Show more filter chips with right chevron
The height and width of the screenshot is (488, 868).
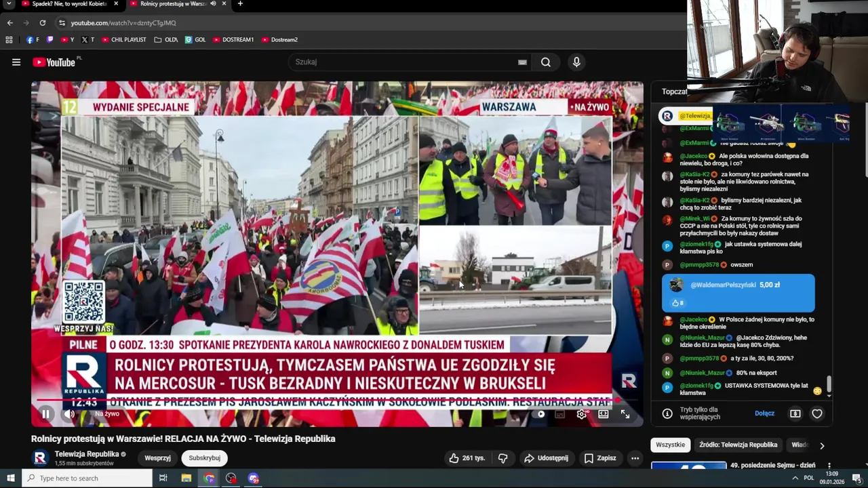pos(822,445)
